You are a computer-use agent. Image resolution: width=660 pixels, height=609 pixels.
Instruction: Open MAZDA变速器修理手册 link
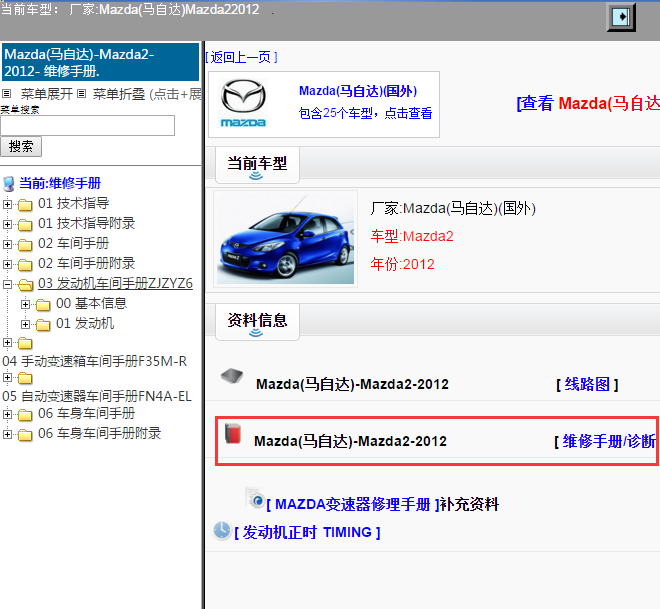click(353, 504)
